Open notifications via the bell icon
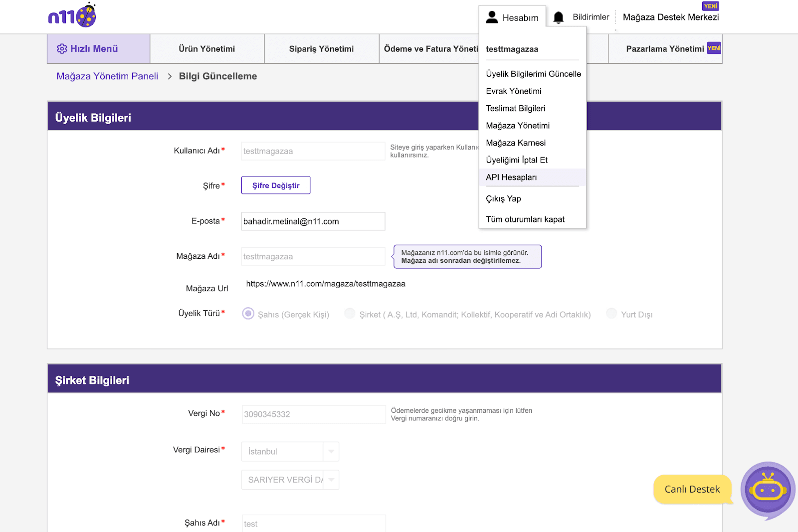This screenshot has height=532, width=798. 559,17
